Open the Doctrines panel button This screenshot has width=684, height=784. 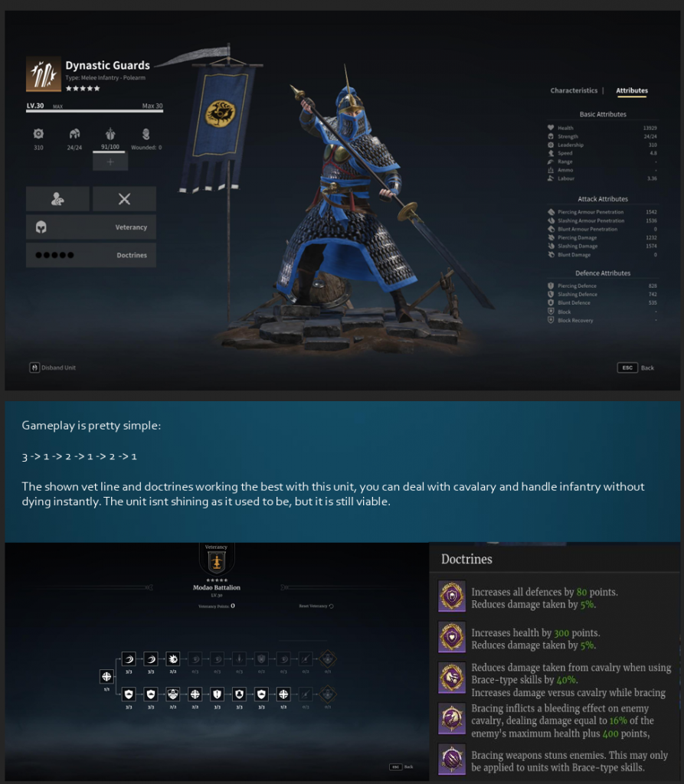point(91,255)
